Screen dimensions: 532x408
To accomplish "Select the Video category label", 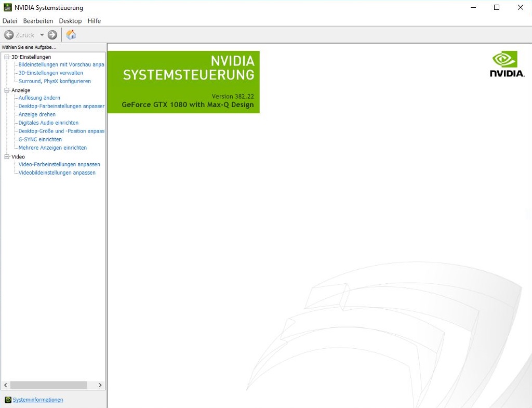I will 18,157.
